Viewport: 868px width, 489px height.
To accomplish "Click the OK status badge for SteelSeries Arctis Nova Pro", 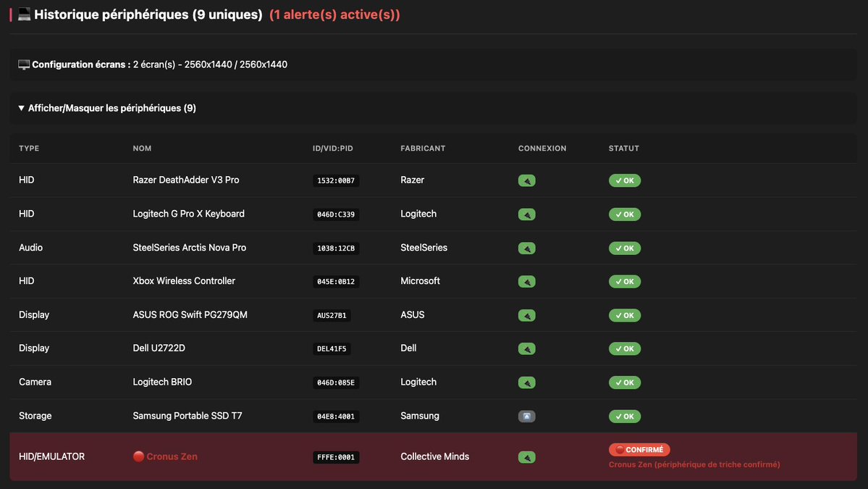I will [x=625, y=248].
